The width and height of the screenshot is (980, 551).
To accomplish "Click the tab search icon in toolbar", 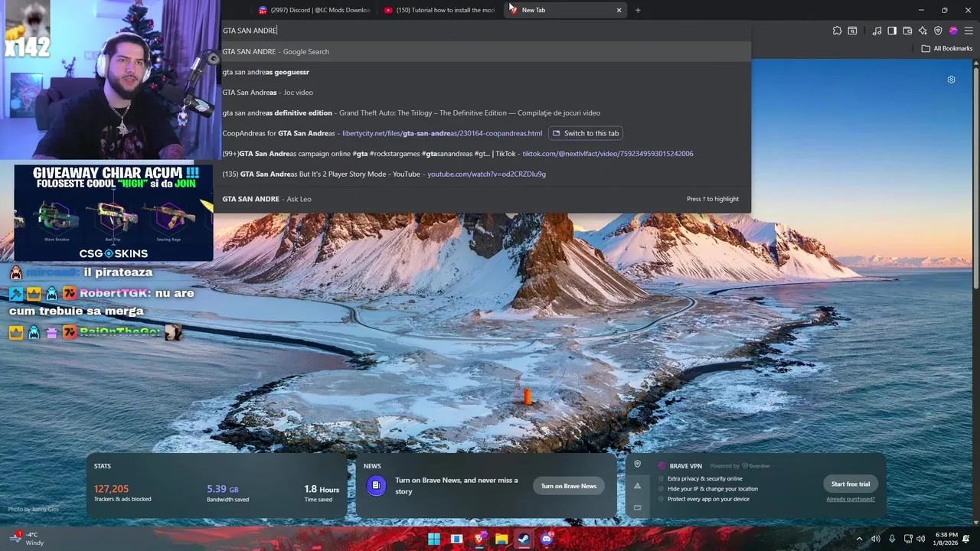I will [852, 31].
